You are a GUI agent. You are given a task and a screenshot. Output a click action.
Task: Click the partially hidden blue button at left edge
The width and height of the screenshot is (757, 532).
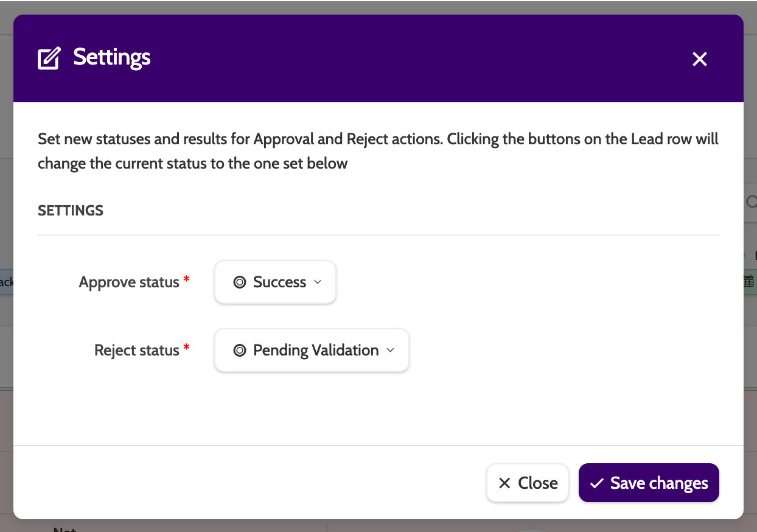(6, 282)
